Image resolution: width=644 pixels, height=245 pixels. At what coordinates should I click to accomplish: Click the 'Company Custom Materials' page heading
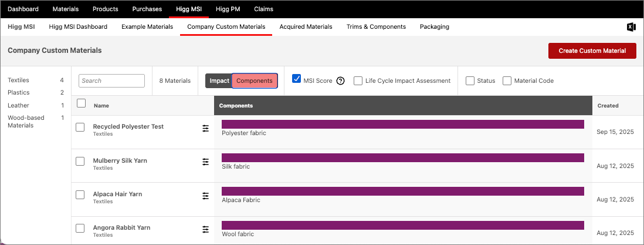click(55, 51)
